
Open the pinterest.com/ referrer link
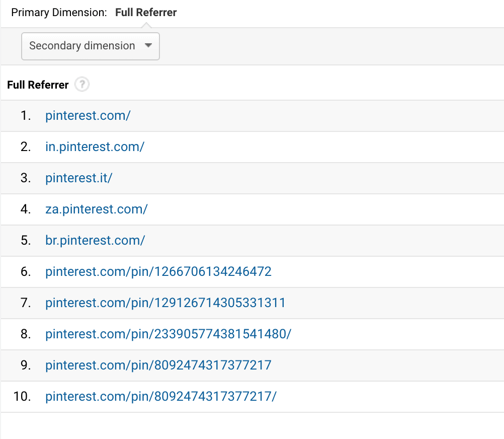click(88, 115)
